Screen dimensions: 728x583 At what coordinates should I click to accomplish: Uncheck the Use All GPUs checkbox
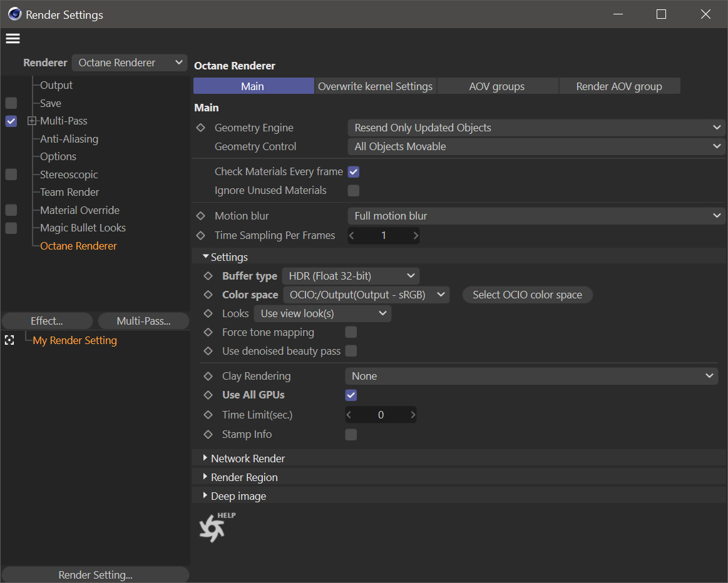pos(351,395)
